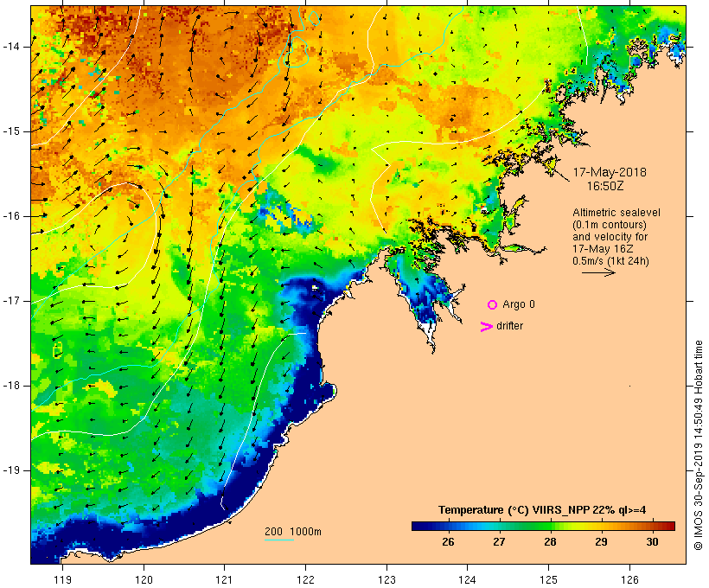Click the IMOS copyright timestamp text
Screen dimensions: 709x588
[x=698, y=445]
